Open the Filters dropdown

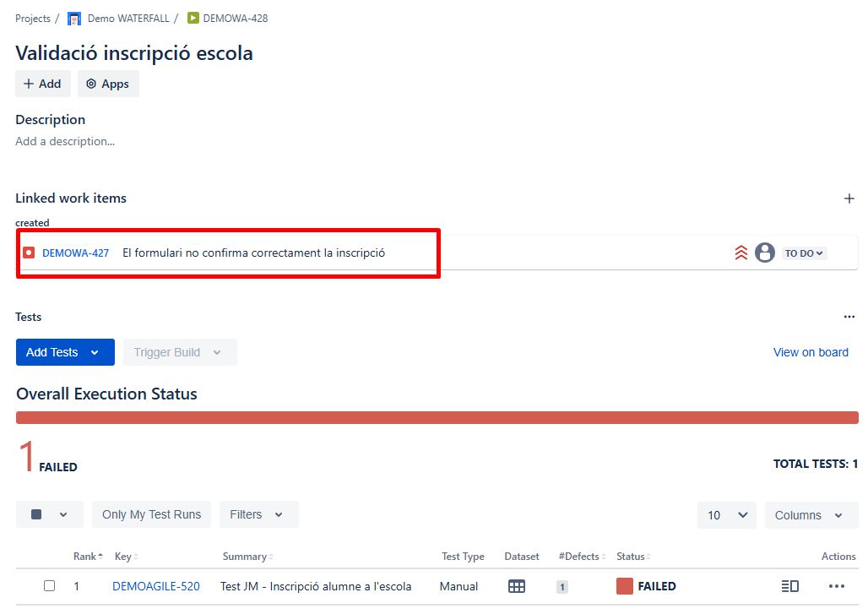[259, 514]
